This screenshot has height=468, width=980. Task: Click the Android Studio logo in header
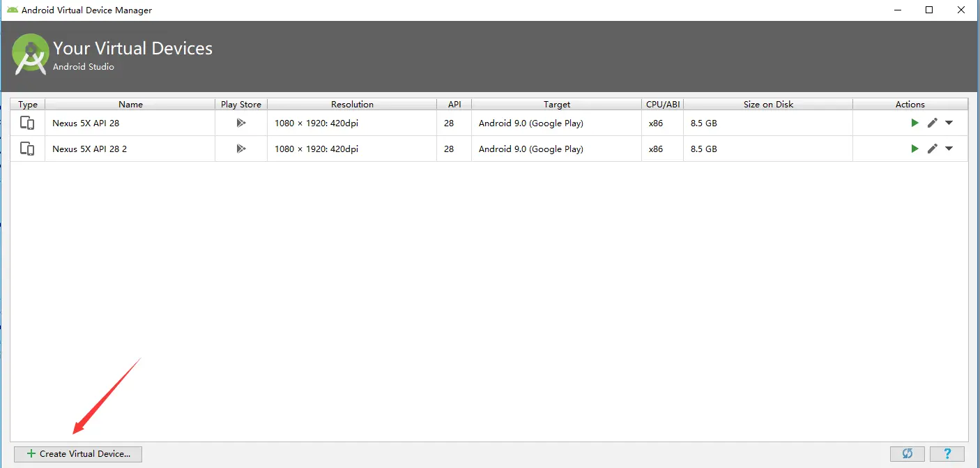31,54
